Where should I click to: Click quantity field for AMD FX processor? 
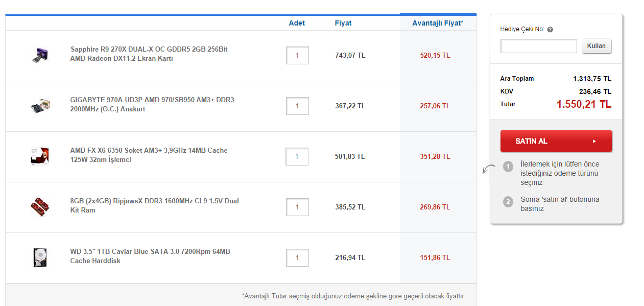pyautogui.click(x=297, y=156)
